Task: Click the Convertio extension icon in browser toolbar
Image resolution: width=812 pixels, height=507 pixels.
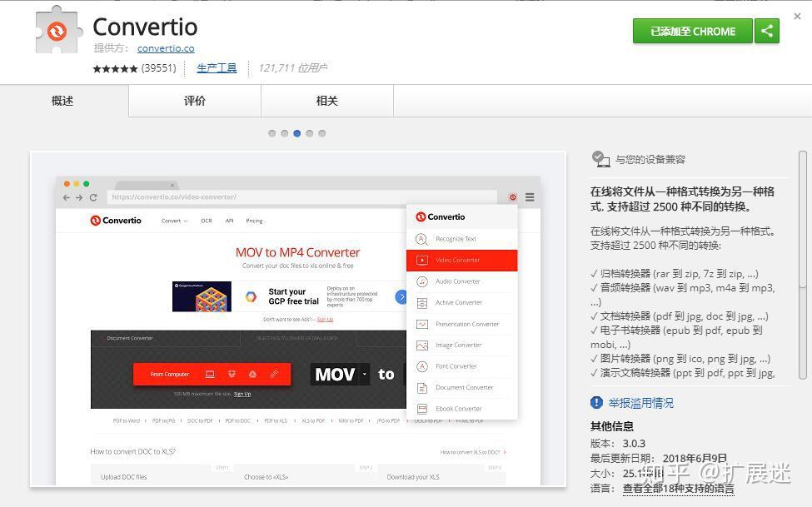Action: (x=513, y=196)
